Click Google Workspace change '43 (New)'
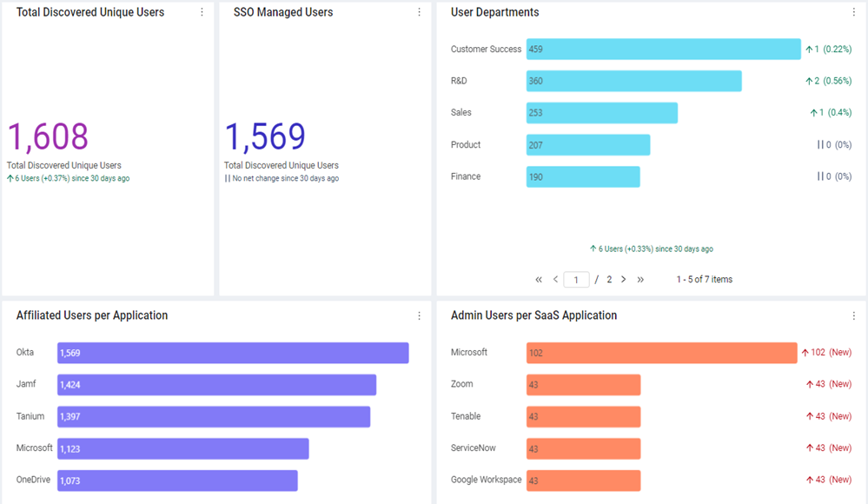Screen dimensions: 868x504 pos(829,481)
